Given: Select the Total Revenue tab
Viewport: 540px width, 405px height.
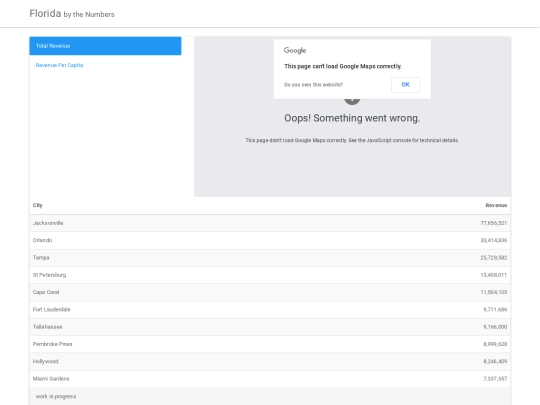Looking at the screenshot, I should [x=105, y=46].
